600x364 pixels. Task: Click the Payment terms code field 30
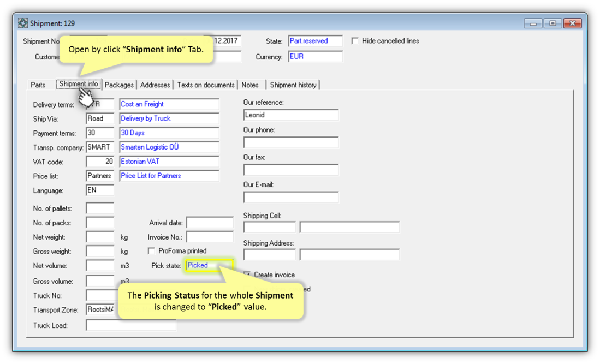click(100, 133)
